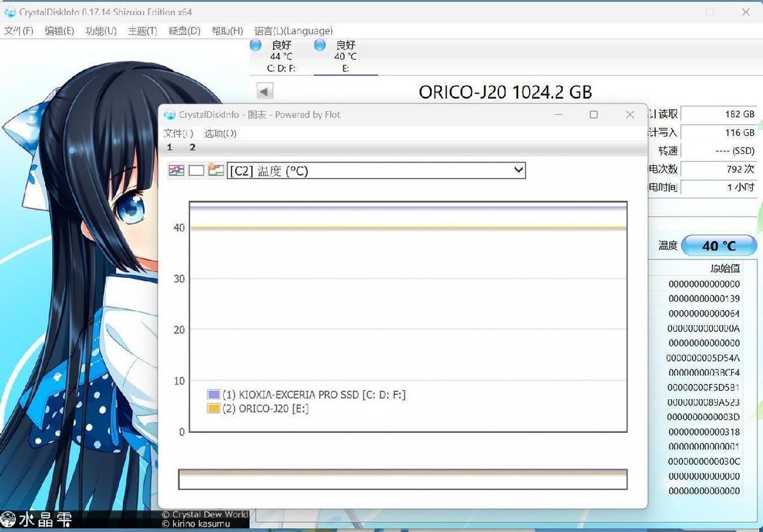Image resolution: width=763 pixels, height=532 pixels.
Task: Click raw value ending in F5D5B1
Action: 704,387
